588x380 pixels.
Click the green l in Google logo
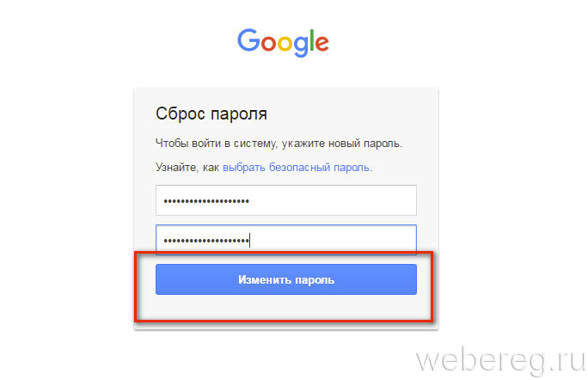click(312, 40)
